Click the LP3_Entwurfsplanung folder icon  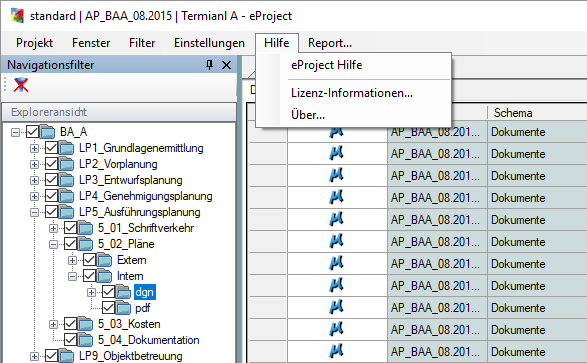point(66,180)
